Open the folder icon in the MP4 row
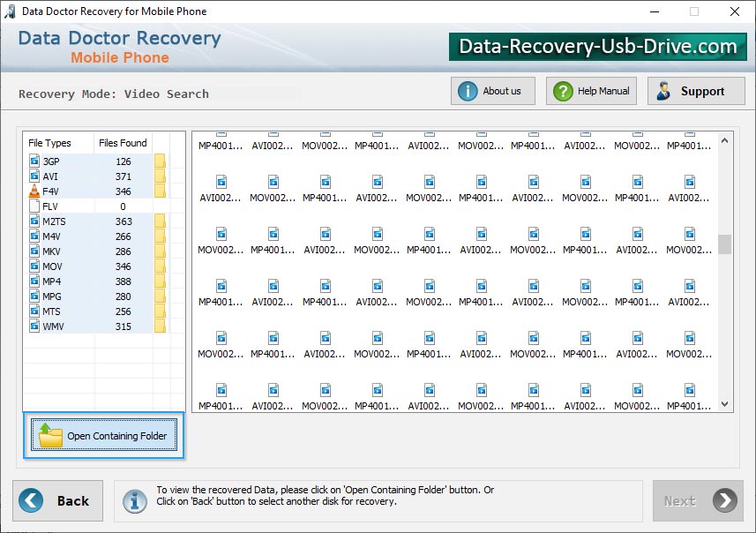This screenshot has height=533, width=756. pyautogui.click(x=160, y=281)
